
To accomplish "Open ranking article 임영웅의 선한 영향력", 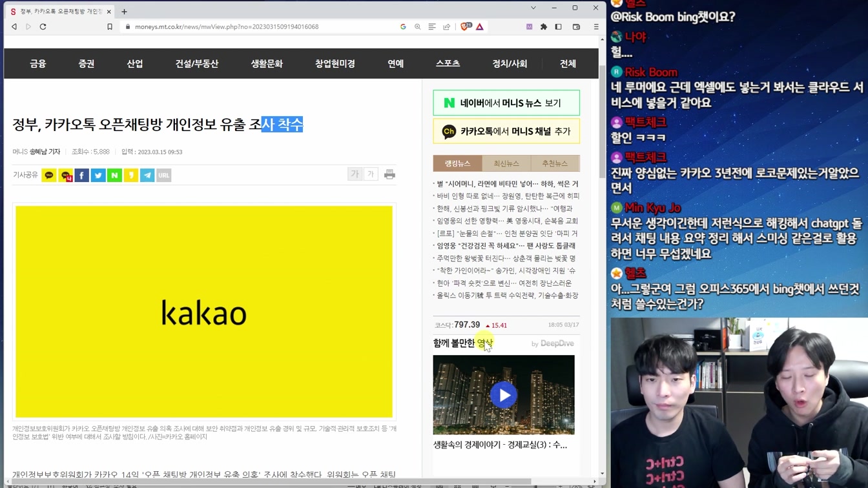I will (x=507, y=221).
